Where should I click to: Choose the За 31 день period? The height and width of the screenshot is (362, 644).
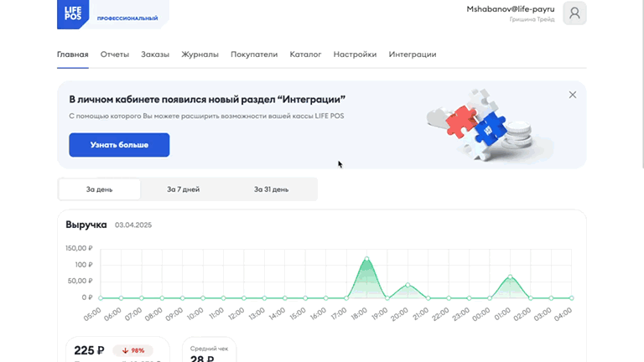coord(271,189)
